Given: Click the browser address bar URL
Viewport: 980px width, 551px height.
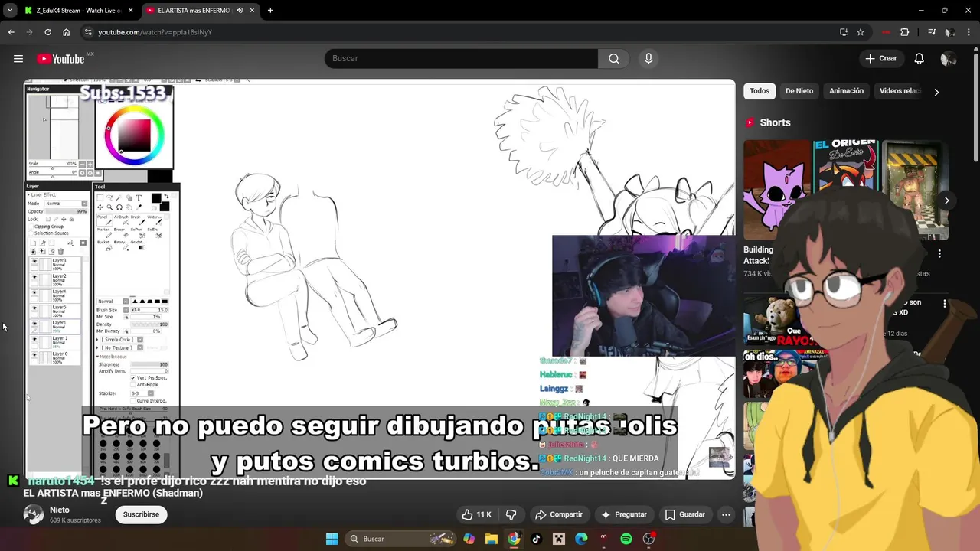Looking at the screenshot, I should tap(155, 32).
